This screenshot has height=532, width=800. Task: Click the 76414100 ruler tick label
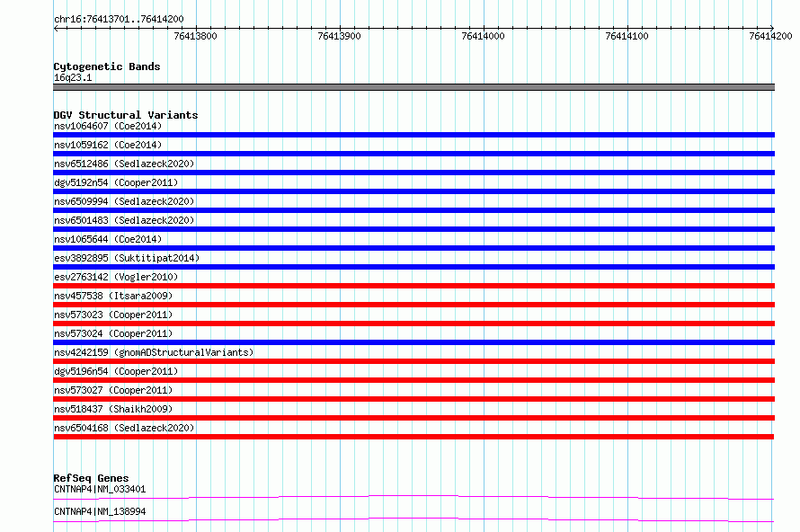pyautogui.click(x=627, y=36)
